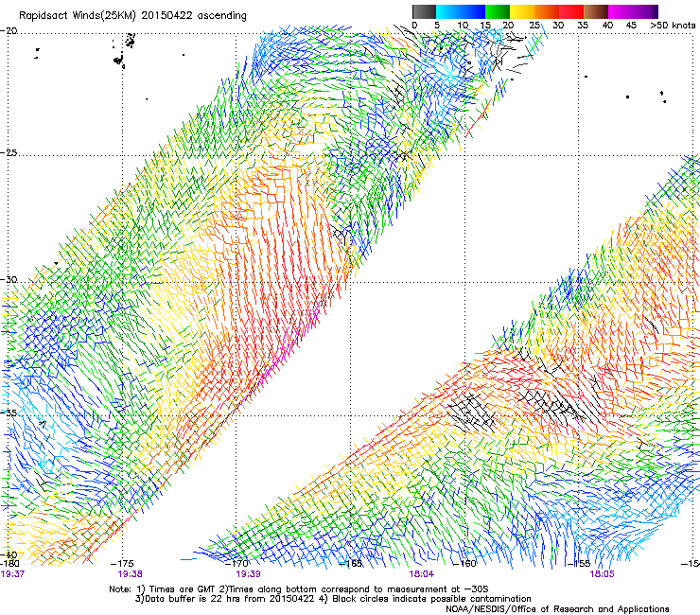
Task: Click the '-25' latitude axis label
Action: [9, 153]
